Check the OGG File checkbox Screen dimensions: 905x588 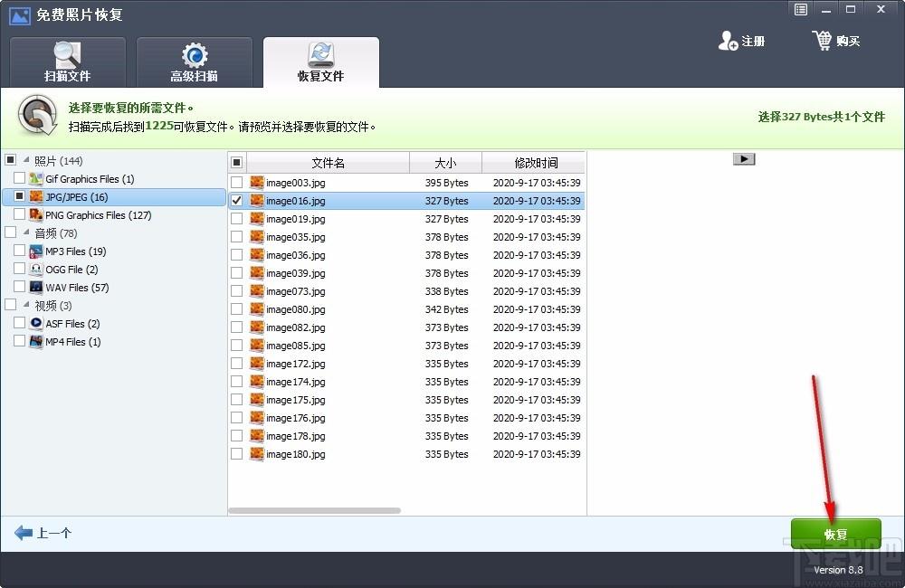pyautogui.click(x=19, y=269)
